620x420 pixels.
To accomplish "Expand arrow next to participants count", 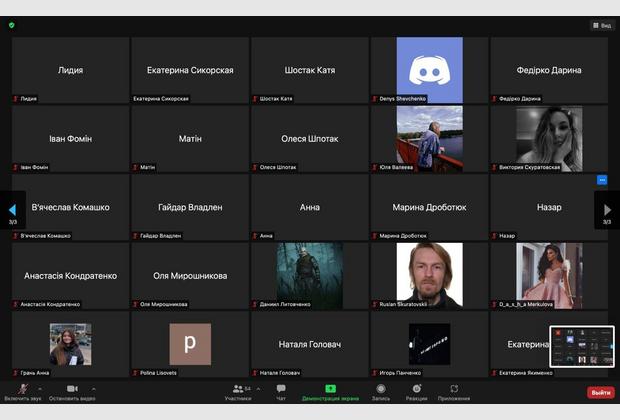I will (x=258, y=388).
